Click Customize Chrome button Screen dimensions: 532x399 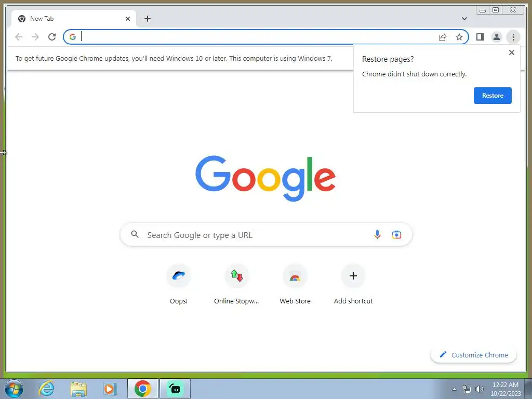point(473,355)
